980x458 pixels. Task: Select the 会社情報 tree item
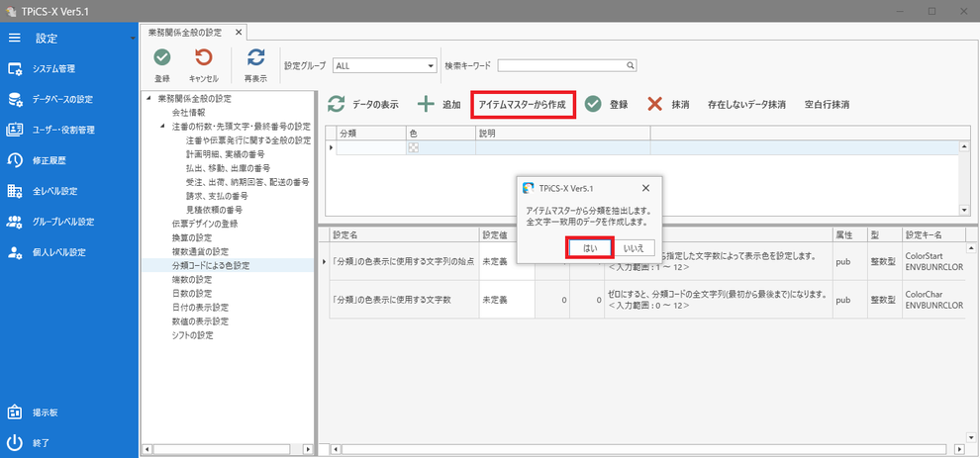point(189,113)
